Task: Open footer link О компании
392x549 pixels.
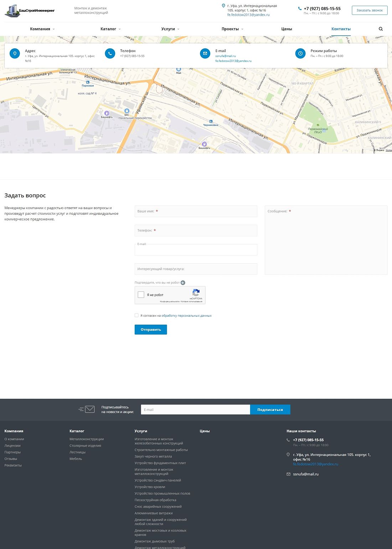Action: 14,439
